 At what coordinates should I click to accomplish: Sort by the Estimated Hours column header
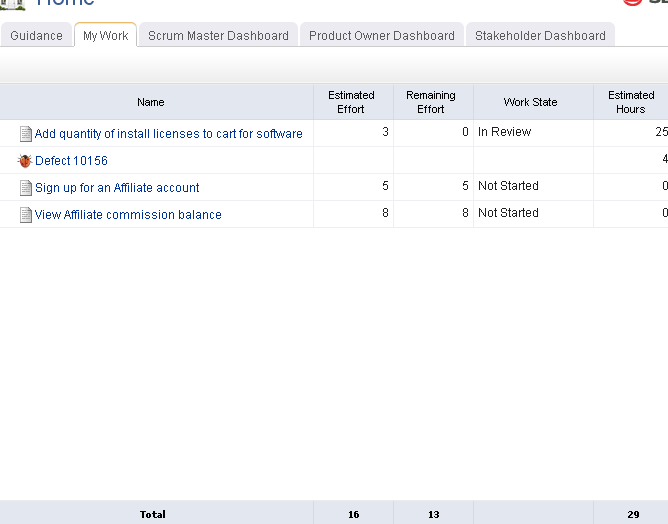coord(631,102)
